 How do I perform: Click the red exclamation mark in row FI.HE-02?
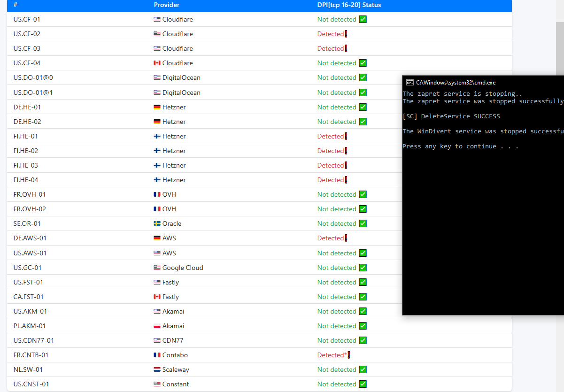(346, 151)
